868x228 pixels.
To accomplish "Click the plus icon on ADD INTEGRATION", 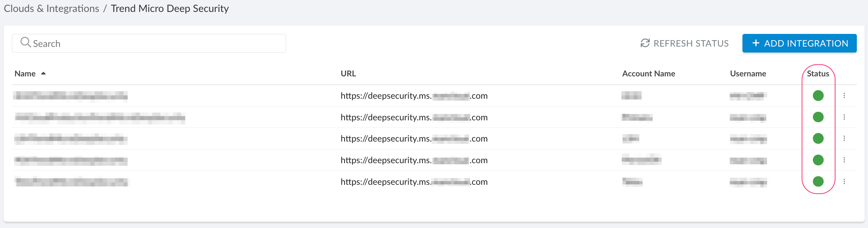I will tap(755, 43).
